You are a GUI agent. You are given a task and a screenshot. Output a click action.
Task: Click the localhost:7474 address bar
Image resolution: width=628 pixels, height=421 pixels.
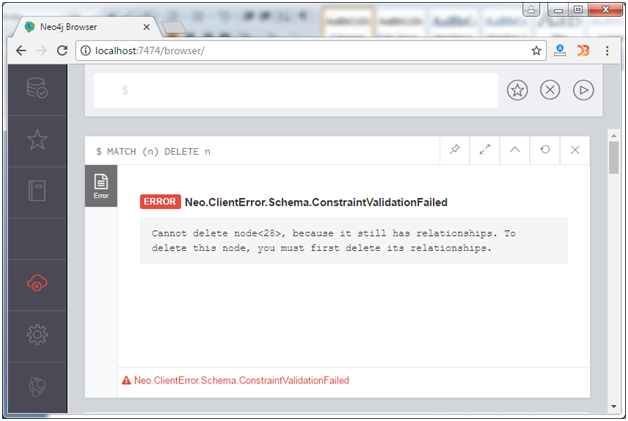310,50
